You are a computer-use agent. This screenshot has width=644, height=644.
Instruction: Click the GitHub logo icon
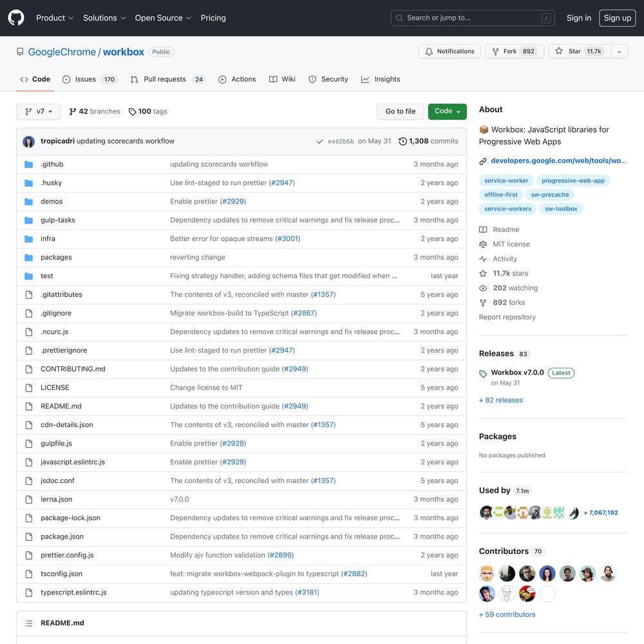(x=16, y=17)
